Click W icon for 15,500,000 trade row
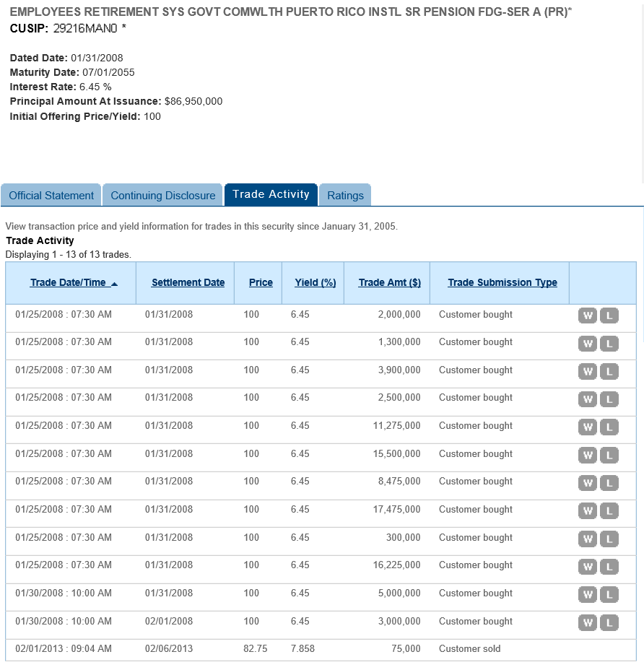 588,455
